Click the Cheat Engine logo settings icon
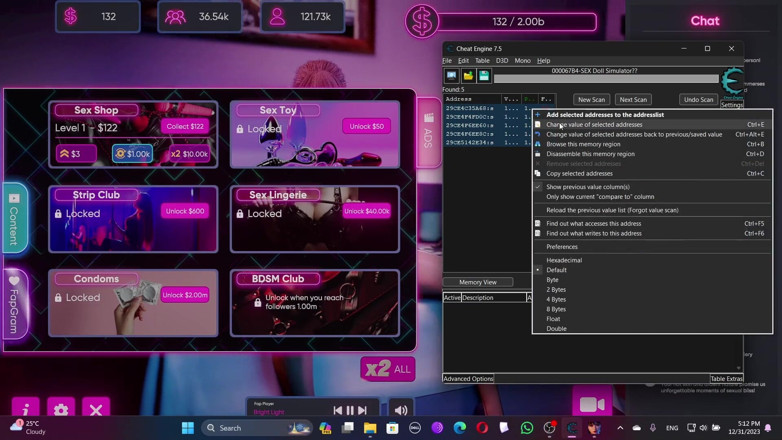Viewport: 782px width, 440px height. pyautogui.click(x=732, y=82)
